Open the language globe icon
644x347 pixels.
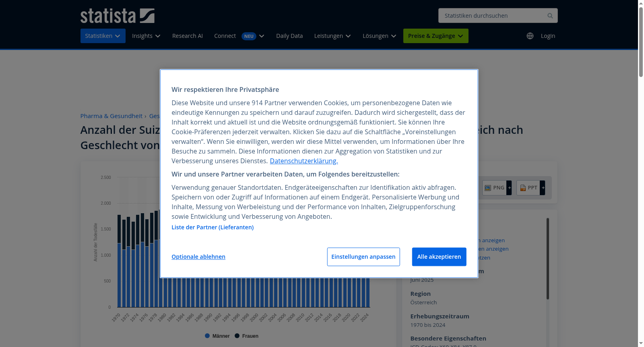pyautogui.click(x=530, y=36)
